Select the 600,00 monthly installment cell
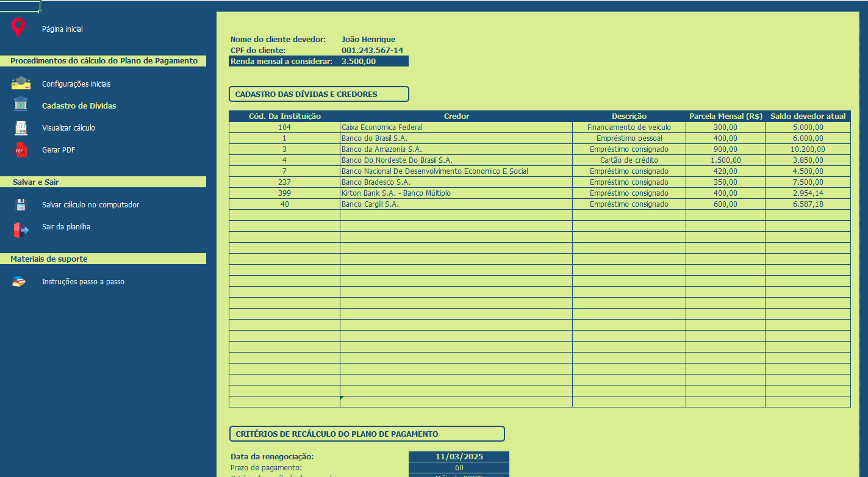Image resolution: width=868 pixels, height=477 pixels. click(725, 204)
